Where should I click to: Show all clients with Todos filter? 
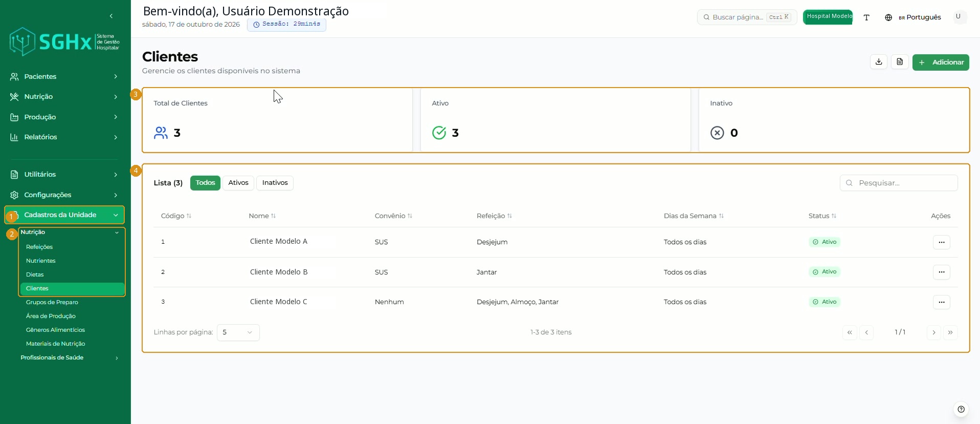[205, 183]
